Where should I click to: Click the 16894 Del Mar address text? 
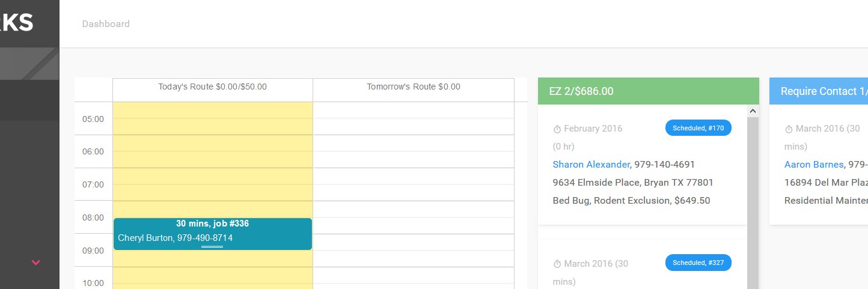(x=826, y=182)
